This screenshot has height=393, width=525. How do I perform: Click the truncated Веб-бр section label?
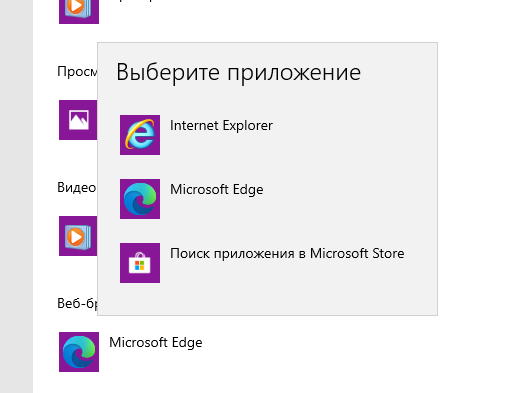(77, 304)
